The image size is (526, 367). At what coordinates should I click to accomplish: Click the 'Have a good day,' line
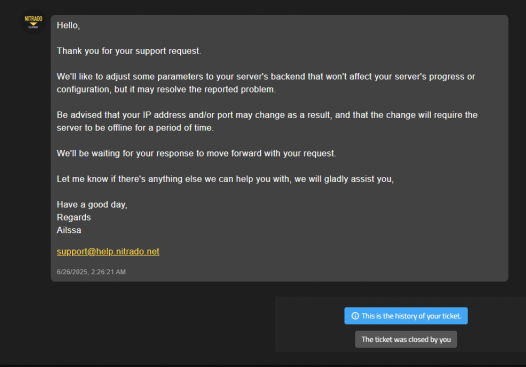pyautogui.click(x=92, y=205)
